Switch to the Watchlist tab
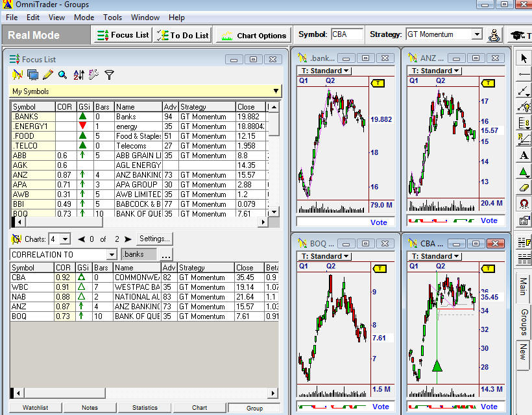The image size is (532, 415). (35, 407)
